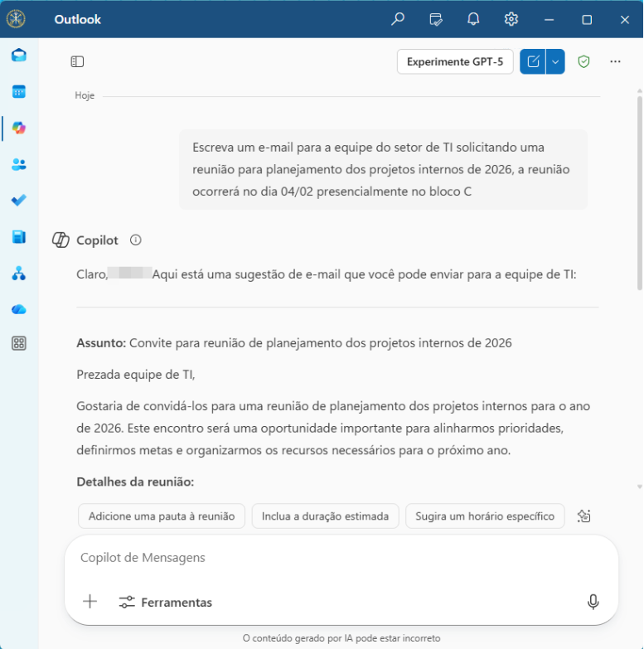
Task: Pick the 'Sugira um horário específico' suggestion
Action: click(x=485, y=516)
